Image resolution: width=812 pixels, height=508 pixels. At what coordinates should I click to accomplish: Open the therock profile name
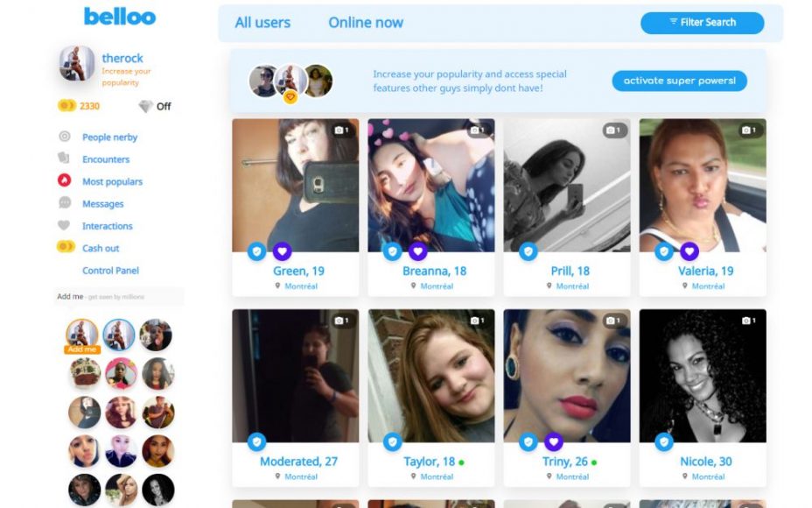pyautogui.click(x=122, y=58)
